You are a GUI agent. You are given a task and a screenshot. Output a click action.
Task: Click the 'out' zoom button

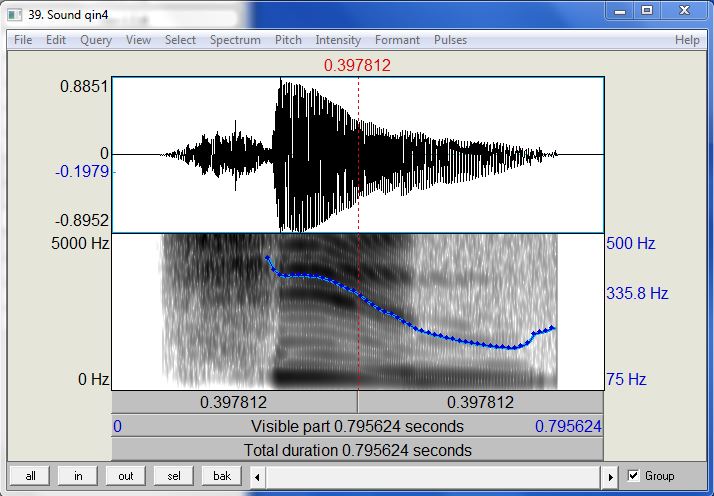coord(126,476)
